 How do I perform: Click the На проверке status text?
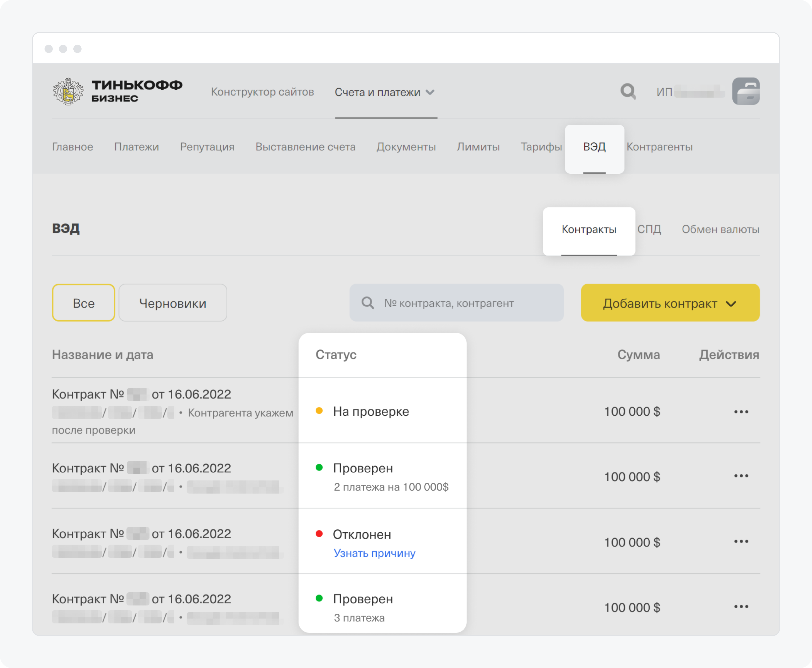pyautogui.click(x=371, y=411)
